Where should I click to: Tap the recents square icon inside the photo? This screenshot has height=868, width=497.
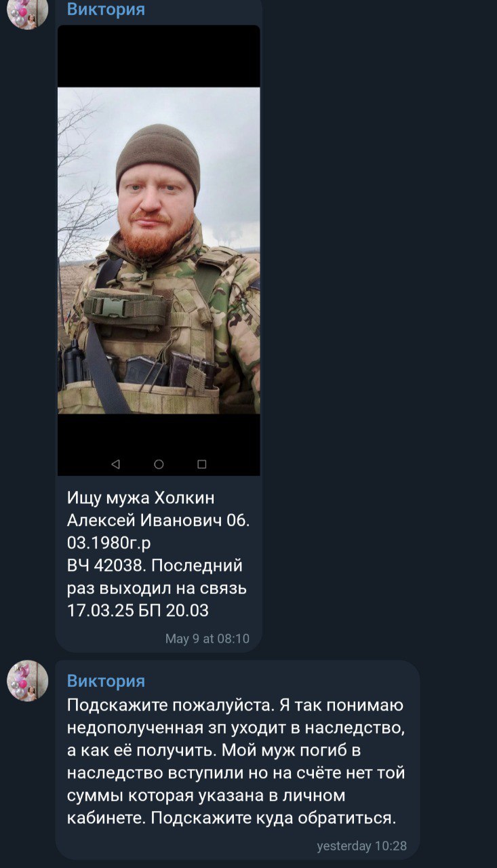tap(201, 465)
